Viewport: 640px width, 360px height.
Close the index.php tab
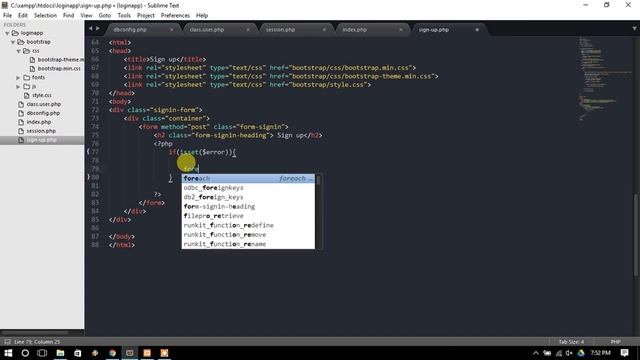point(401,30)
